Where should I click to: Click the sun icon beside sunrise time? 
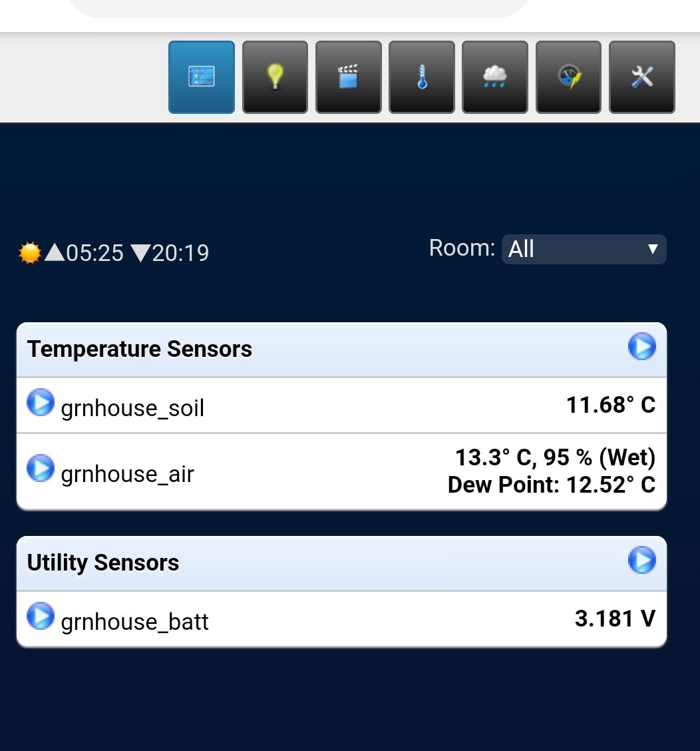[x=30, y=253]
